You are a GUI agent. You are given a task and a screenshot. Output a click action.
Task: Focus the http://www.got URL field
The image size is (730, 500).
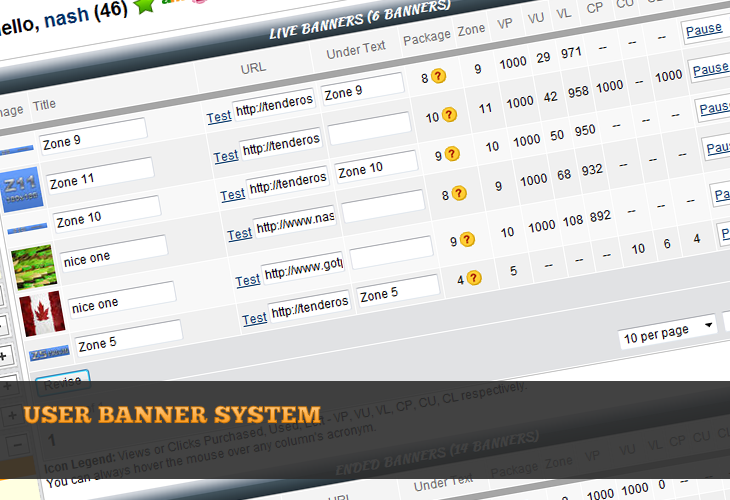tap(303, 269)
